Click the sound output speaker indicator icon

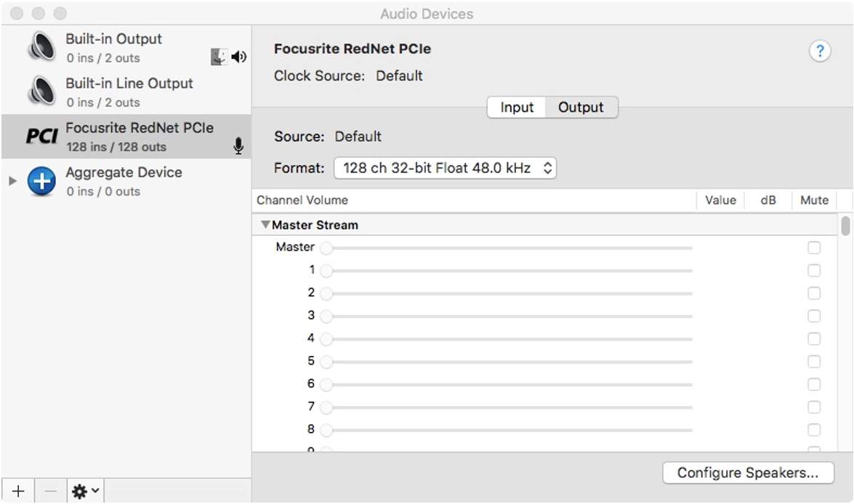click(x=238, y=57)
